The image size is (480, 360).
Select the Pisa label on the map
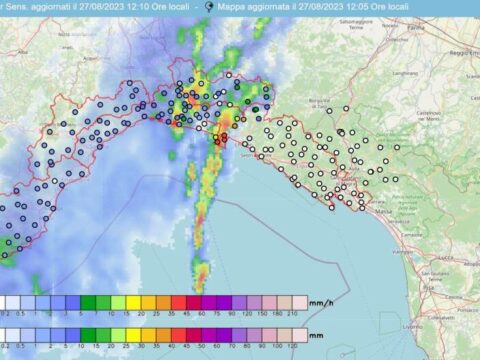(429, 287)
